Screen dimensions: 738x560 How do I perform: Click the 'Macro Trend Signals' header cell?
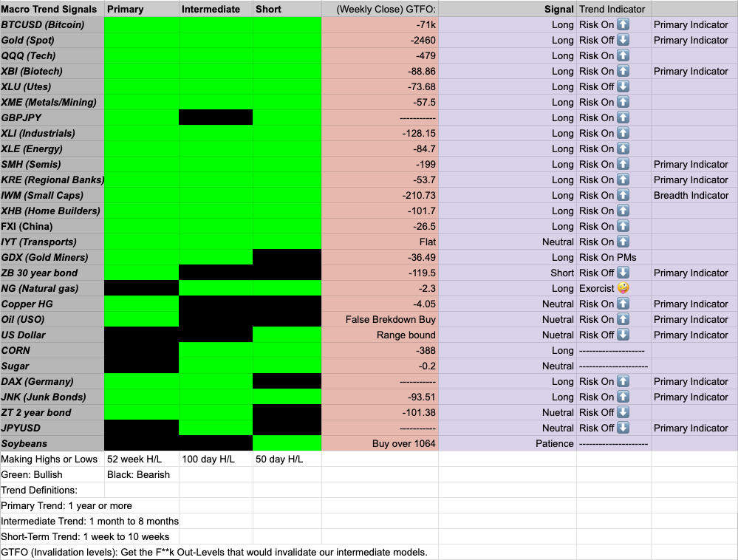(52, 9)
